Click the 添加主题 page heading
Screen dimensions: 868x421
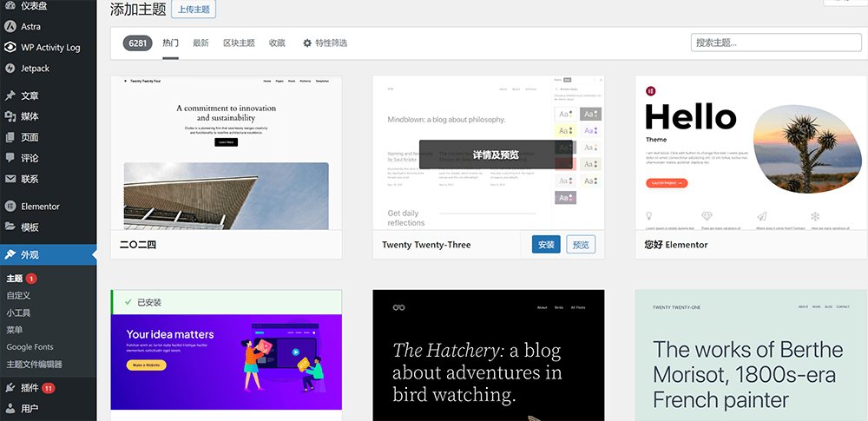[x=137, y=10]
